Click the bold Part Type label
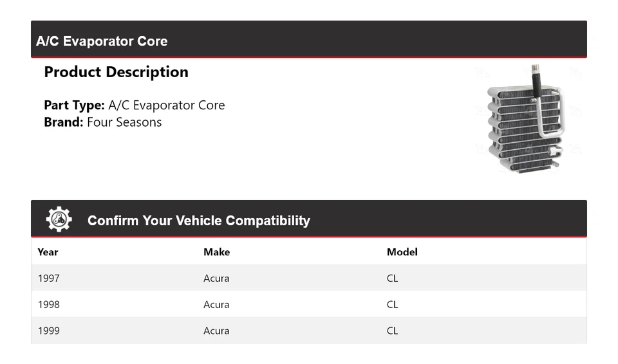This screenshot has width=618, height=364. [74, 105]
